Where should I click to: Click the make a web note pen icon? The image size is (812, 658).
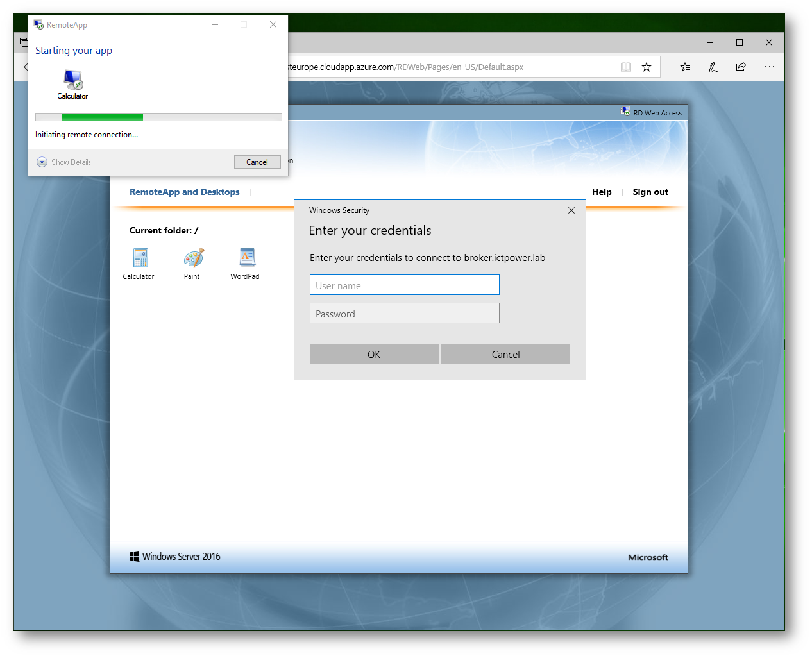point(713,67)
